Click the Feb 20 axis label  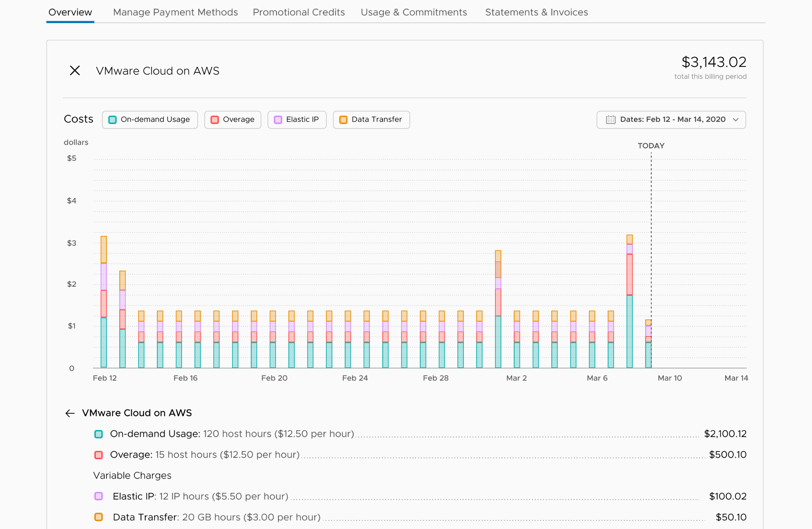click(x=274, y=378)
